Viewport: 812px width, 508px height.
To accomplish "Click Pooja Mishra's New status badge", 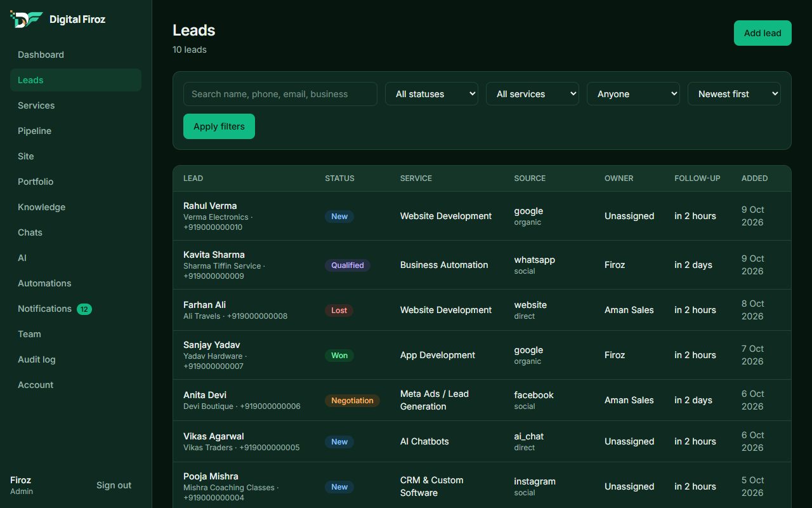I will point(339,487).
